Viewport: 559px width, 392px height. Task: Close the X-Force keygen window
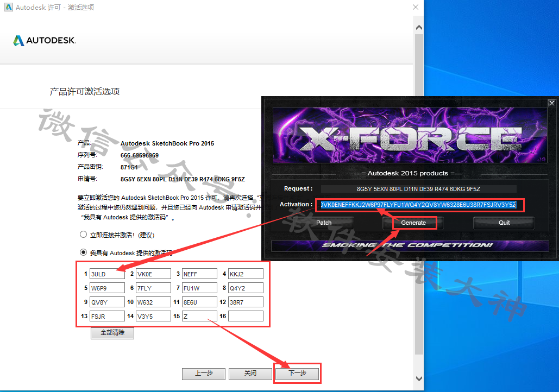551,103
